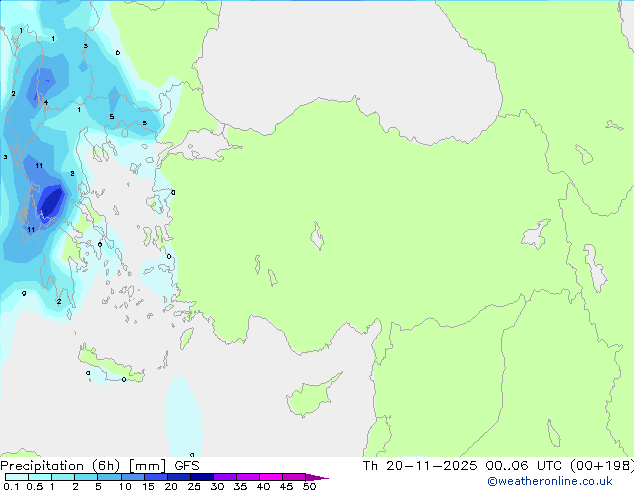Click the '50' legend scale label
This screenshot has width=634, height=490.
tap(309, 486)
